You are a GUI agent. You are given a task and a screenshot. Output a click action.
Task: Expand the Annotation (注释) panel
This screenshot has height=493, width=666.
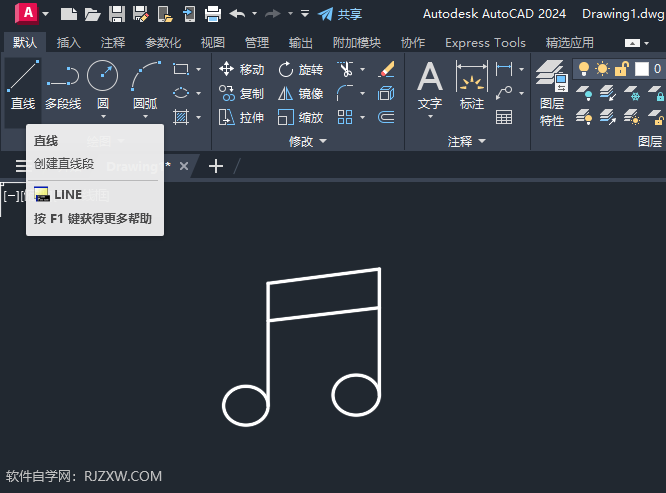tap(466, 141)
